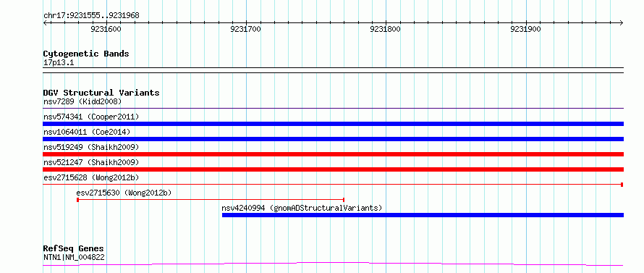Image resolution: width=644 pixels, height=273 pixels.
Task: Select the DGV Structural Variants track title
Action: (101, 93)
